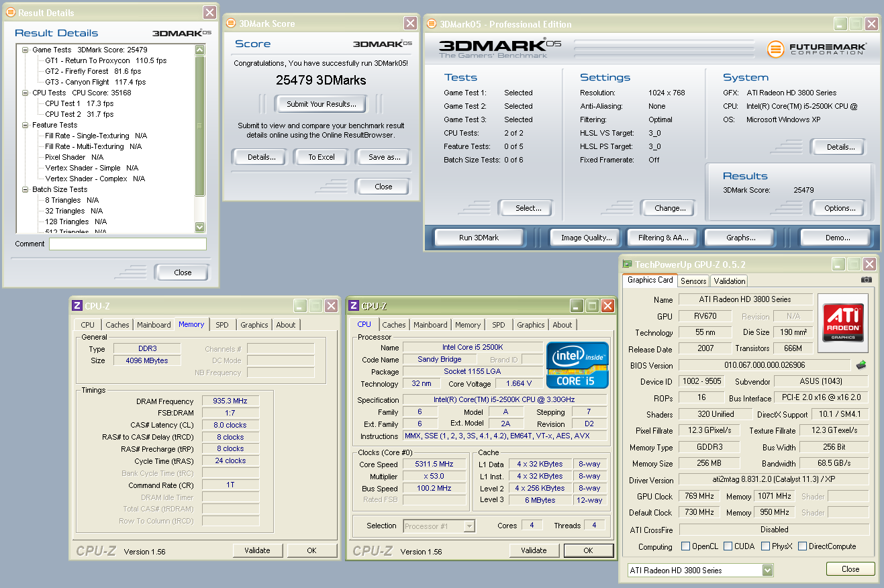Image resolution: width=884 pixels, height=588 pixels.
Task: Click Close button in GPU-Z
Action: [x=850, y=569]
